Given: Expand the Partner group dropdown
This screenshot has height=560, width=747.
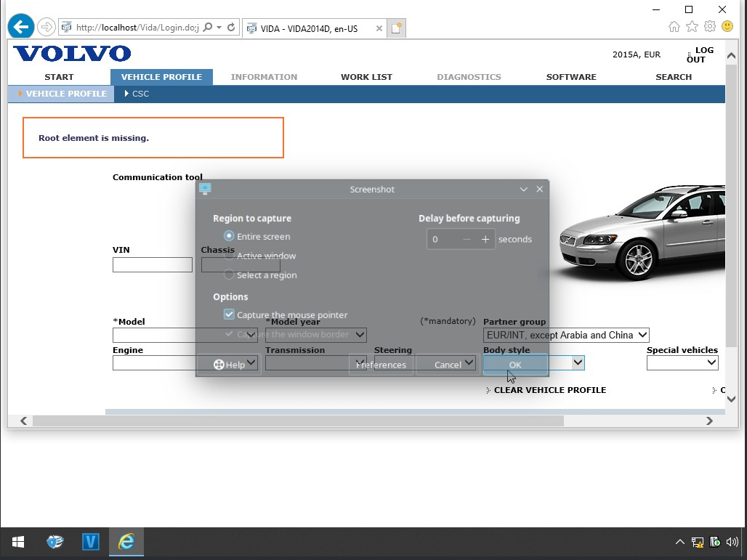Looking at the screenshot, I should (x=566, y=335).
